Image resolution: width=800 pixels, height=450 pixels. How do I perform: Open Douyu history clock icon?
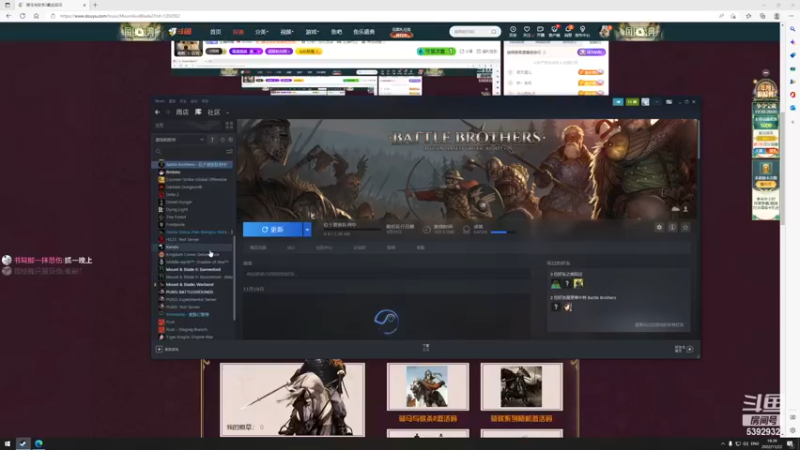pyautogui.click(x=513, y=30)
